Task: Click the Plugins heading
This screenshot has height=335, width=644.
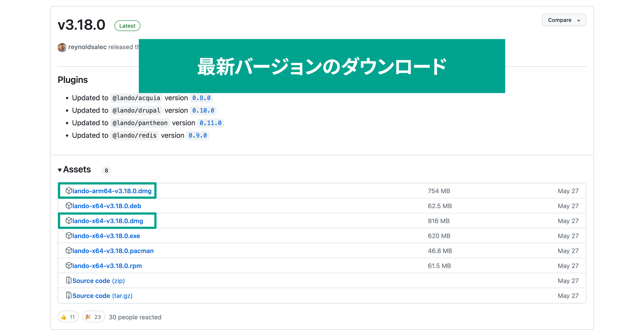Action: point(73,80)
